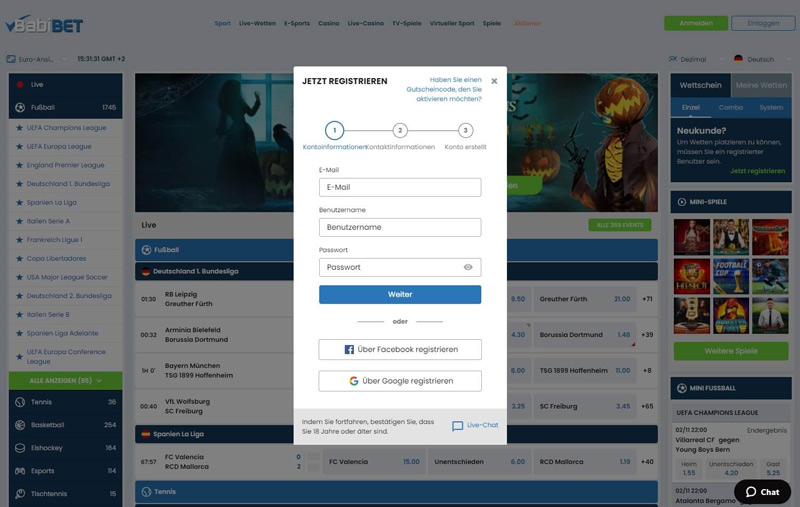This screenshot has height=507, width=800.
Task: Open the Deutsch language dropdown
Action: pos(762,59)
